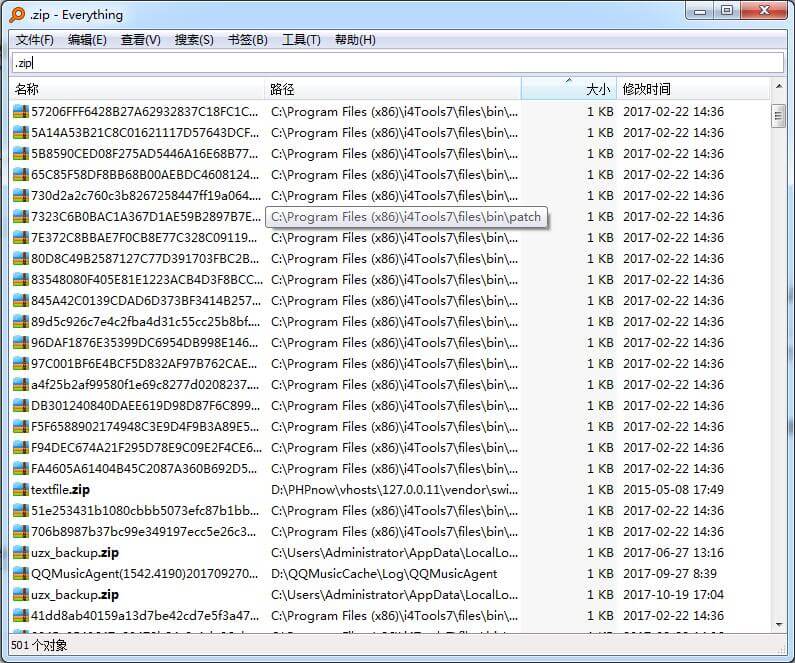795x663 pixels.
Task: Select file name DB301240840DAEE619D98D87F6C899
Action: (145, 406)
